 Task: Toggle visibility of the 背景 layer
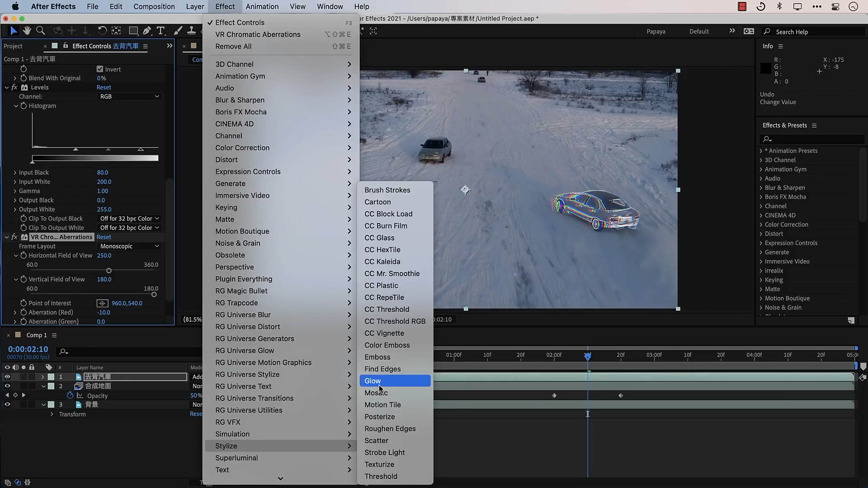click(7, 404)
